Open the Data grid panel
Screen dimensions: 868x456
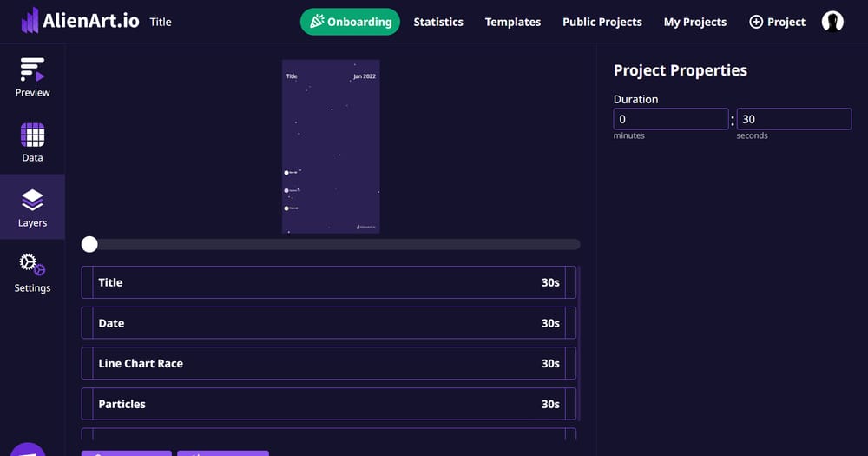pyautogui.click(x=32, y=142)
